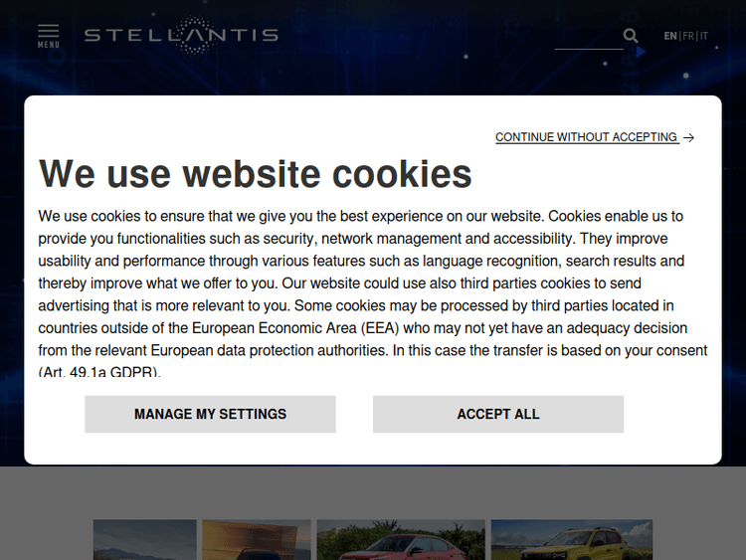Switch site language to EN
This screenshot has height=560, width=746.
click(670, 36)
